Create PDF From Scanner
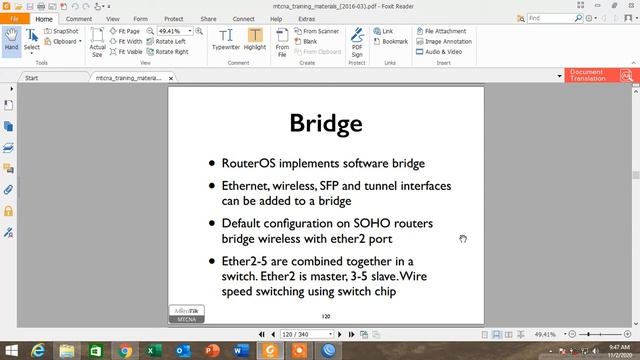Screen dimensions: 640x360 (317, 31)
